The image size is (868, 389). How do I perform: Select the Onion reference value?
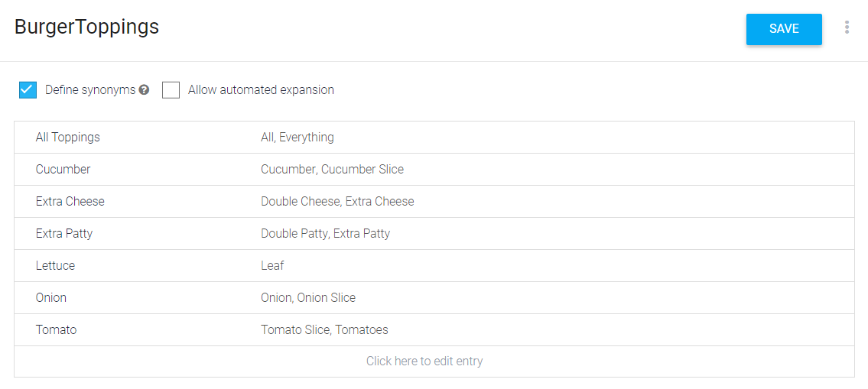point(51,298)
